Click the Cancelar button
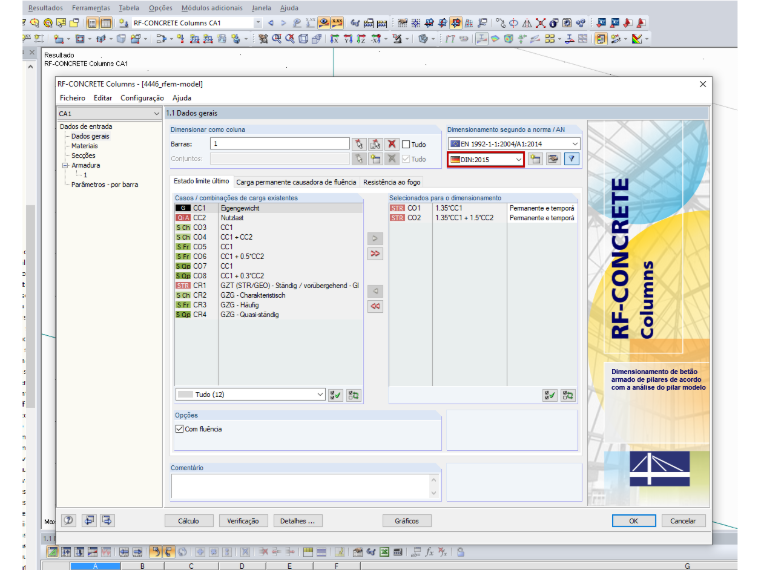 coord(683,521)
